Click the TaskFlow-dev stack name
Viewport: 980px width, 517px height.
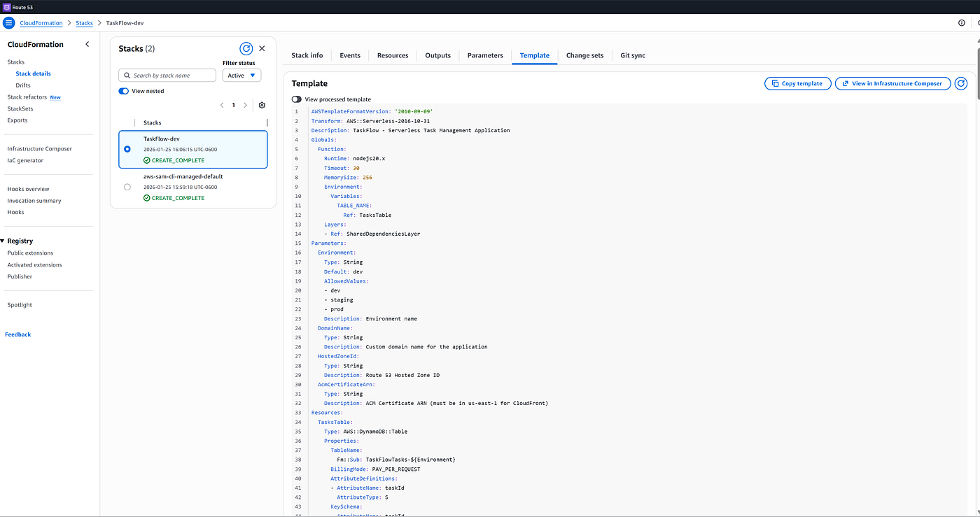coord(161,139)
